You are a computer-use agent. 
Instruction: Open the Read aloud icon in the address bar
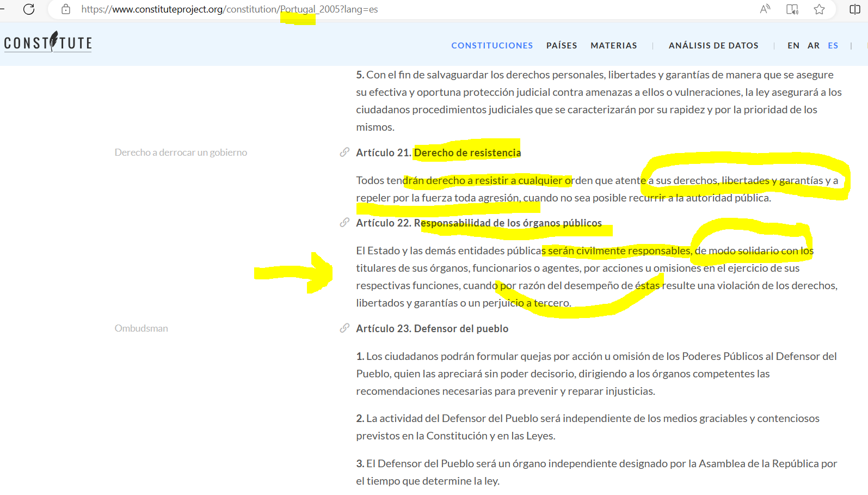(765, 9)
